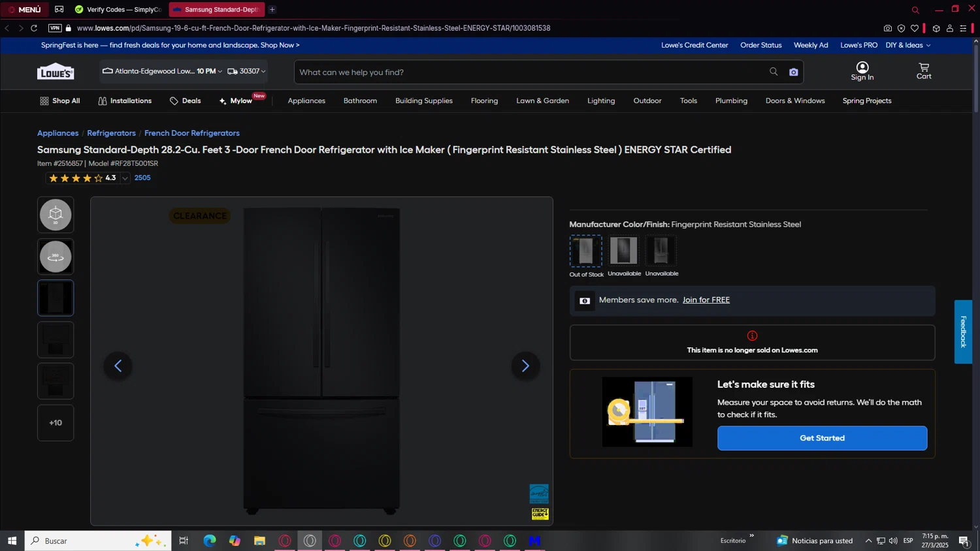Open the Lawn & Garden navigation item
This screenshot has height=551, width=980.
click(542, 101)
